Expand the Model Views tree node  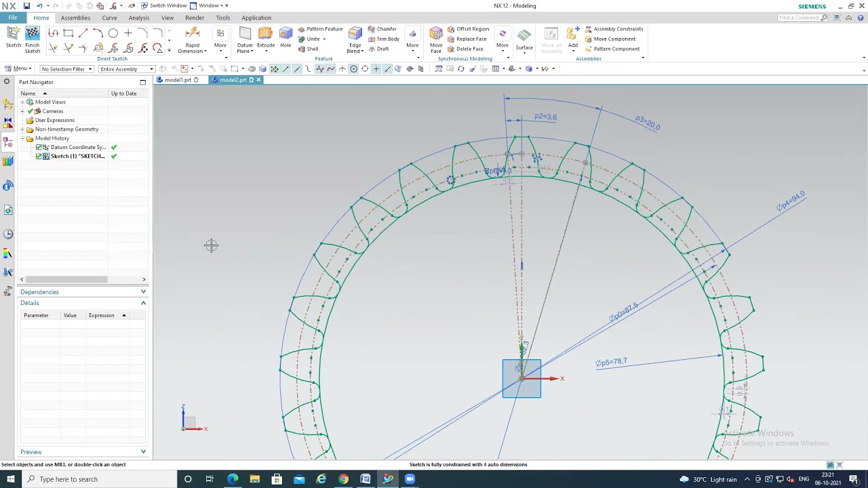(22, 102)
